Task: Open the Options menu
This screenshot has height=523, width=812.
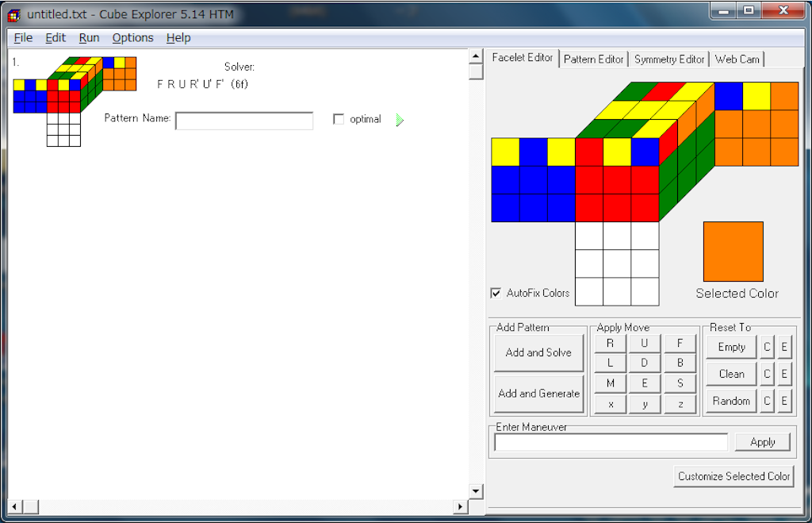Action: 132,38
